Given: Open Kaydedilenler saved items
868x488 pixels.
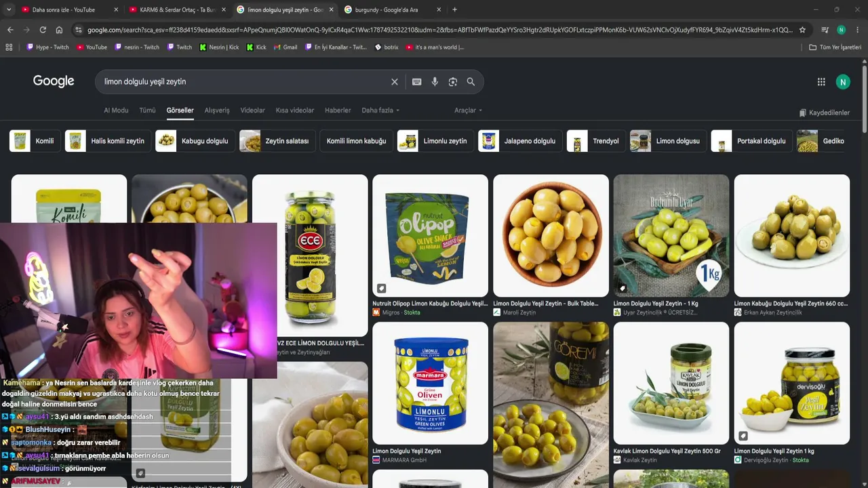Looking at the screenshot, I should (x=825, y=113).
